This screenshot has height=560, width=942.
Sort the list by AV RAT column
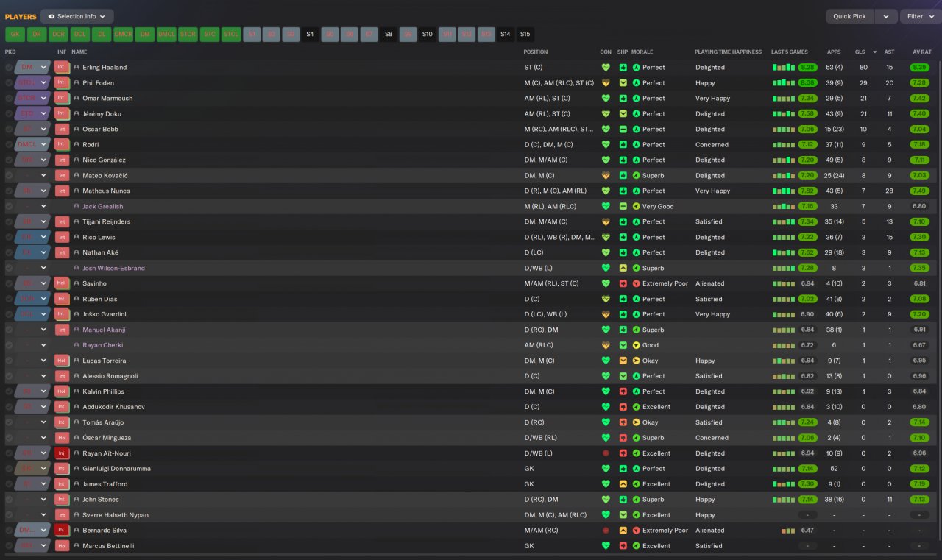[921, 52]
